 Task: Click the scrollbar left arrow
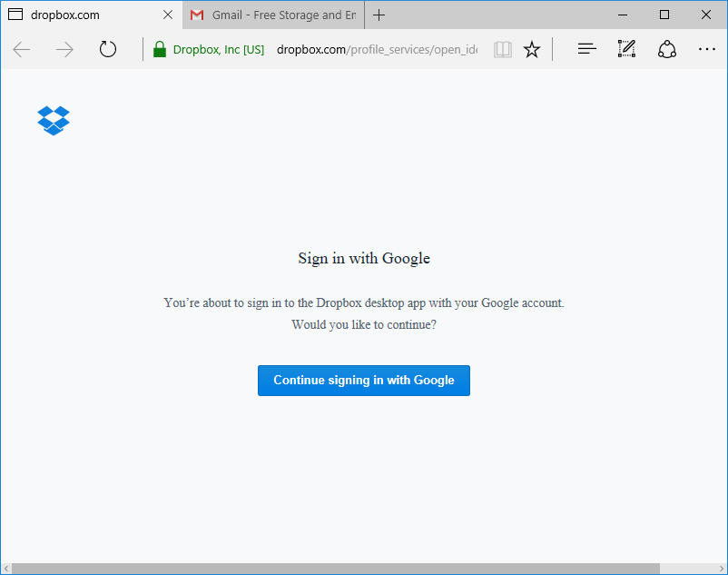tap(5, 569)
